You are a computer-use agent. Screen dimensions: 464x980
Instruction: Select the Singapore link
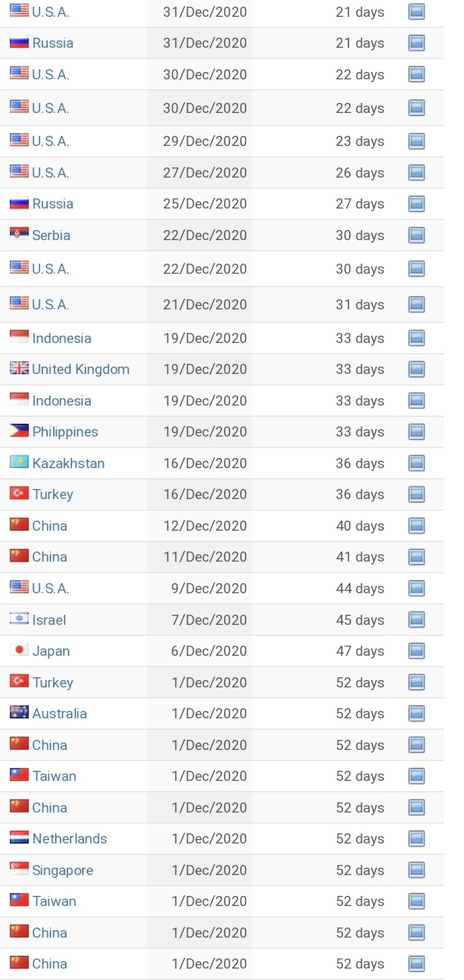(x=63, y=870)
